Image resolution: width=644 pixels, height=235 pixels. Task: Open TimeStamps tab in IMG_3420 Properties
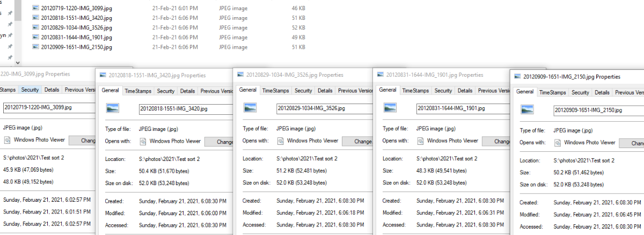(138, 91)
